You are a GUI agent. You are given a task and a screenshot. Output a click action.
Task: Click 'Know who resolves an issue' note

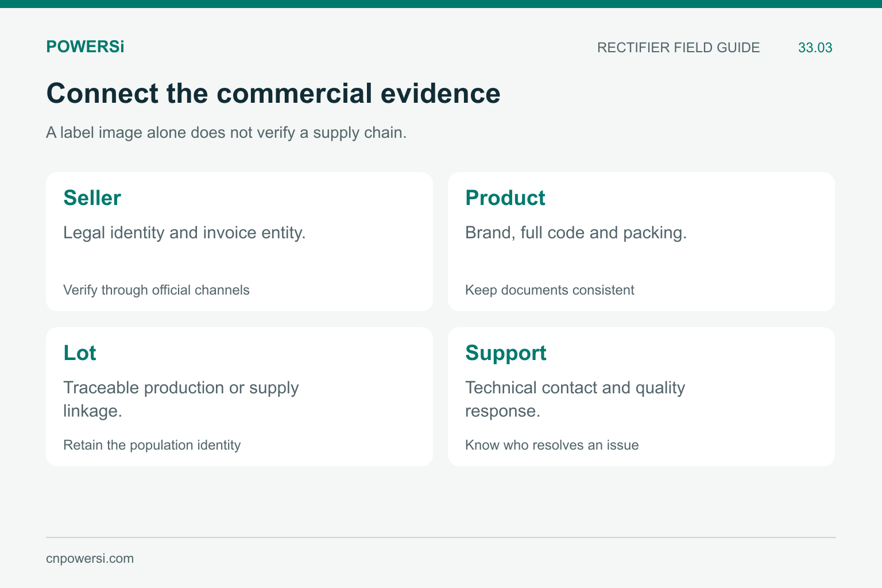point(552,445)
